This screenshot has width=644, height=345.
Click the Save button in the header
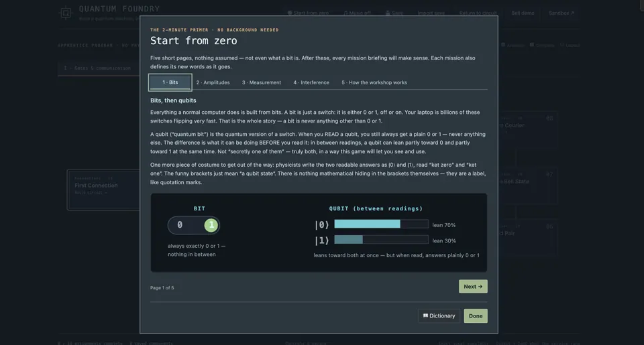pos(394,13)
